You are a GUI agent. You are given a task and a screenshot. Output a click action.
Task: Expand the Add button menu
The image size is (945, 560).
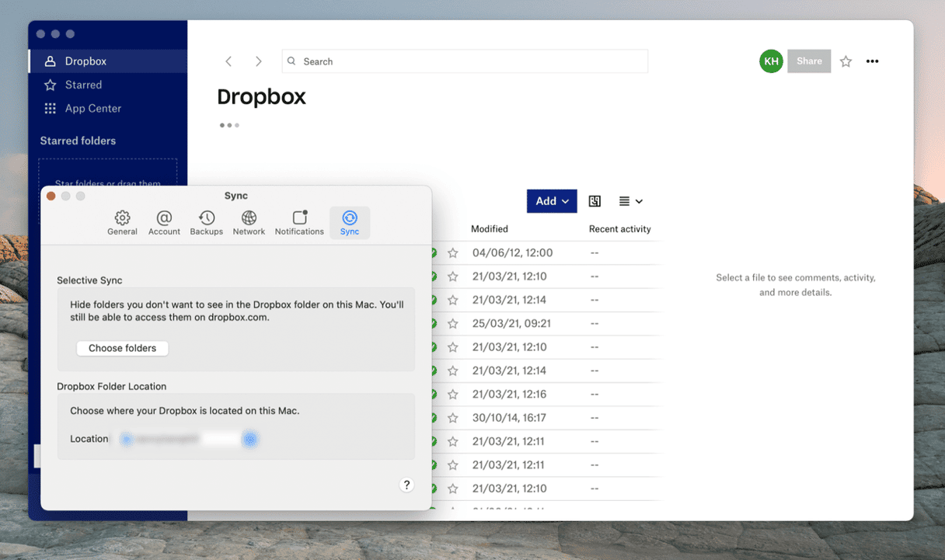point(552,201)
